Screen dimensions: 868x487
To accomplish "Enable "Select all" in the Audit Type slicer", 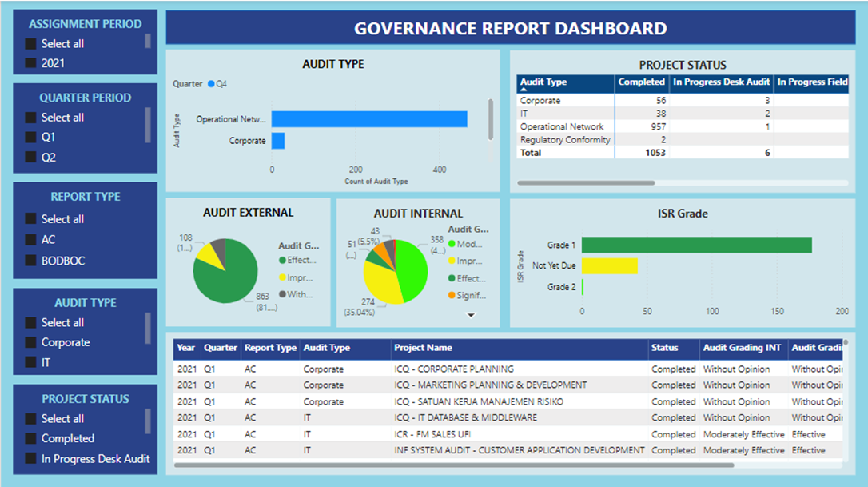I will (31, 322).
